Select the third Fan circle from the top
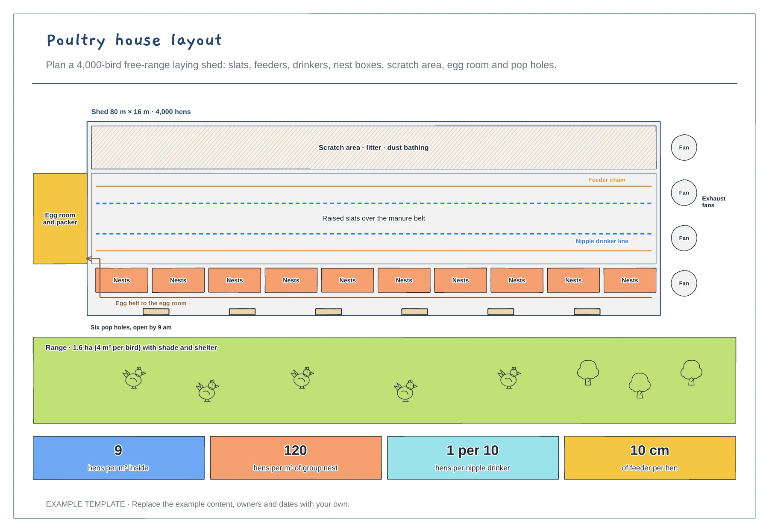This screenshot has height=532, width=769. coord(684,238)
